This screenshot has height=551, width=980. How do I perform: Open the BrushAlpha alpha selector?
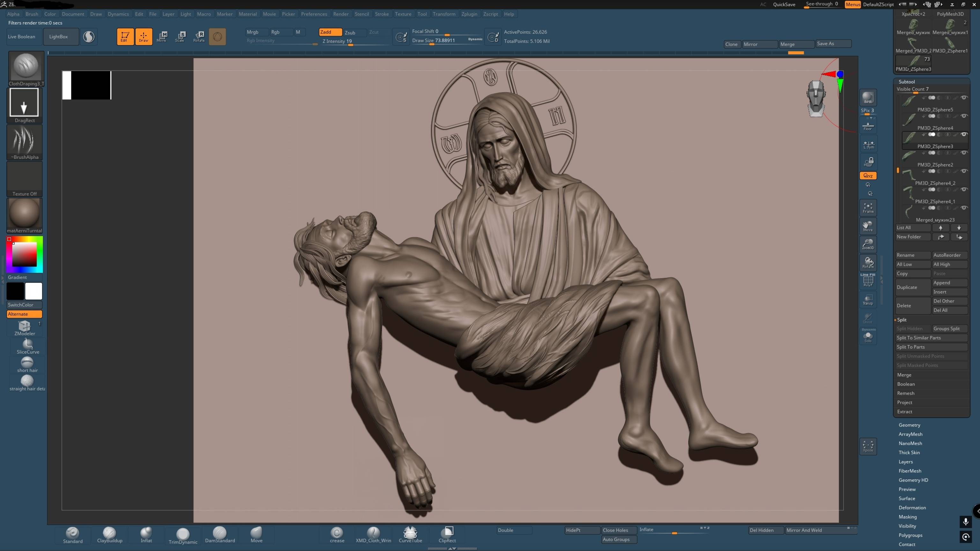tap(24, 142)
